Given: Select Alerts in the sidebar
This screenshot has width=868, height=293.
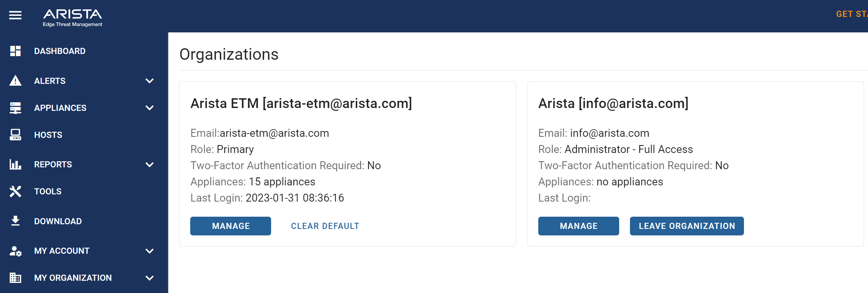Looking at the screenshot, I should pyautogui.click(x=50, y=81).
